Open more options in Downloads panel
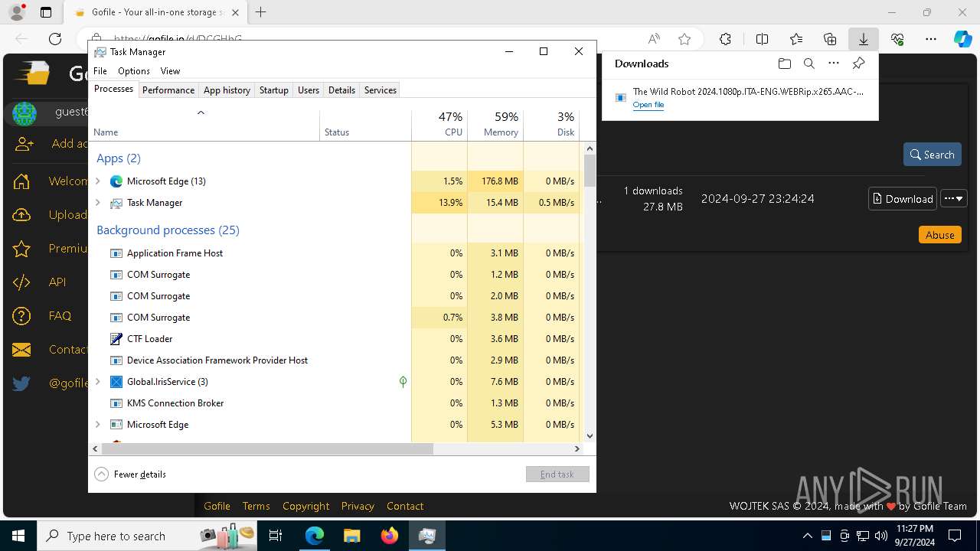This screenshot has height=551, width=980. pos(834,64)
